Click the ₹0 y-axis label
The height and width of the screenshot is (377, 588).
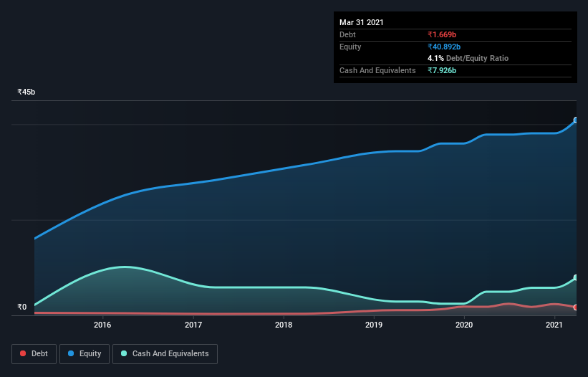[x=22, y=307]
